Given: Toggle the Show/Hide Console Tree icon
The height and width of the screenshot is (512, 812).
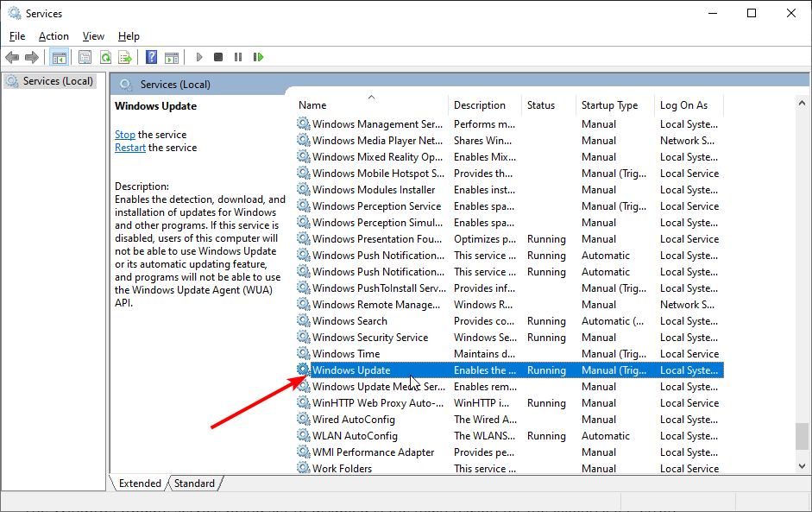Looking at the screenshot, I should (59, 57).
